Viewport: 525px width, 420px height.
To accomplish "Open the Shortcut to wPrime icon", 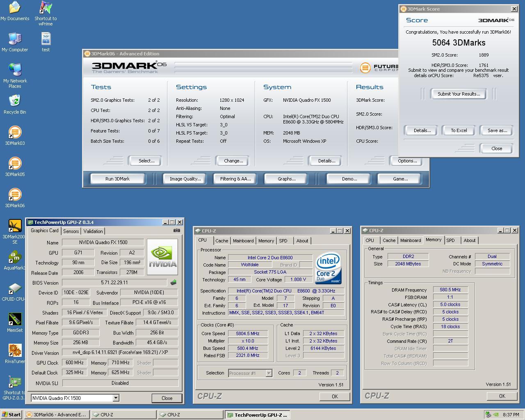I will tap(46, 14).
